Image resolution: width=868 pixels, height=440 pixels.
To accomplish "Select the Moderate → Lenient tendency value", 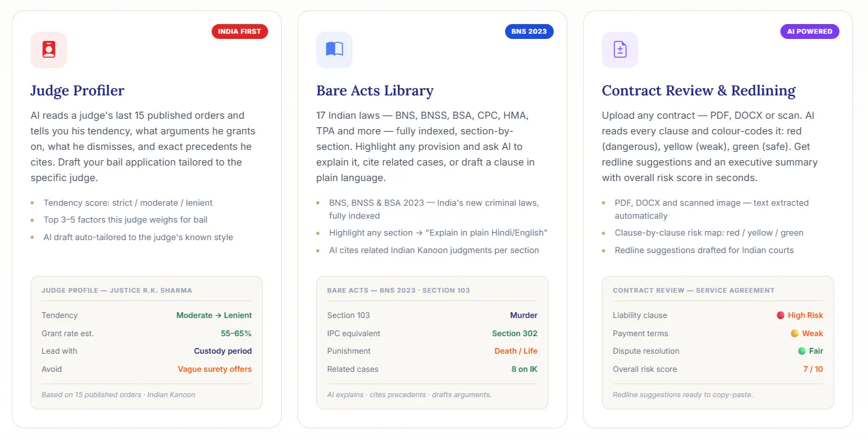I will (214, 315).
